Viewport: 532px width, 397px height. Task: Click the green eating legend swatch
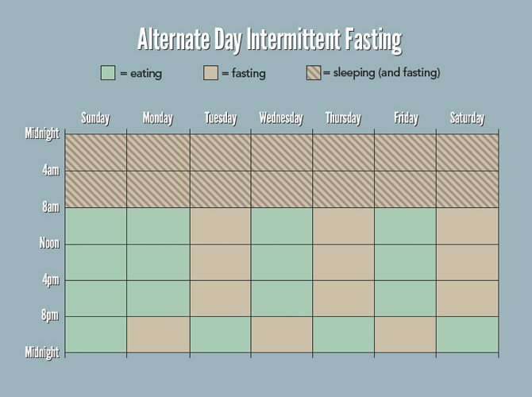[x=108, y=73]
